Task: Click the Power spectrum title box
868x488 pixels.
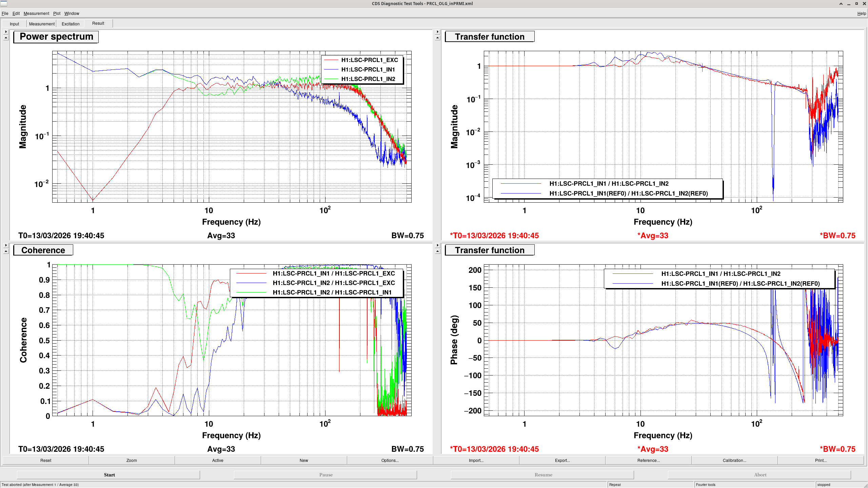Action: [x=56, y=37]
